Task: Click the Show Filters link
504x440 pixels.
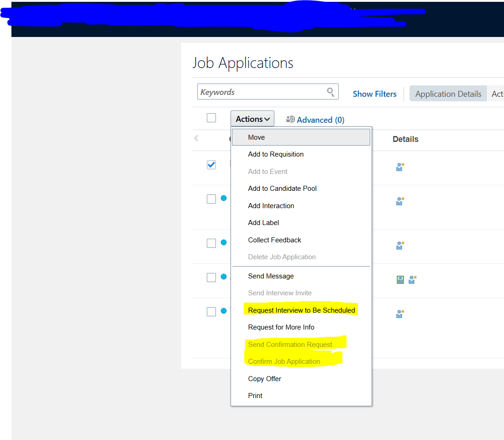Action: tap(374, 94)
